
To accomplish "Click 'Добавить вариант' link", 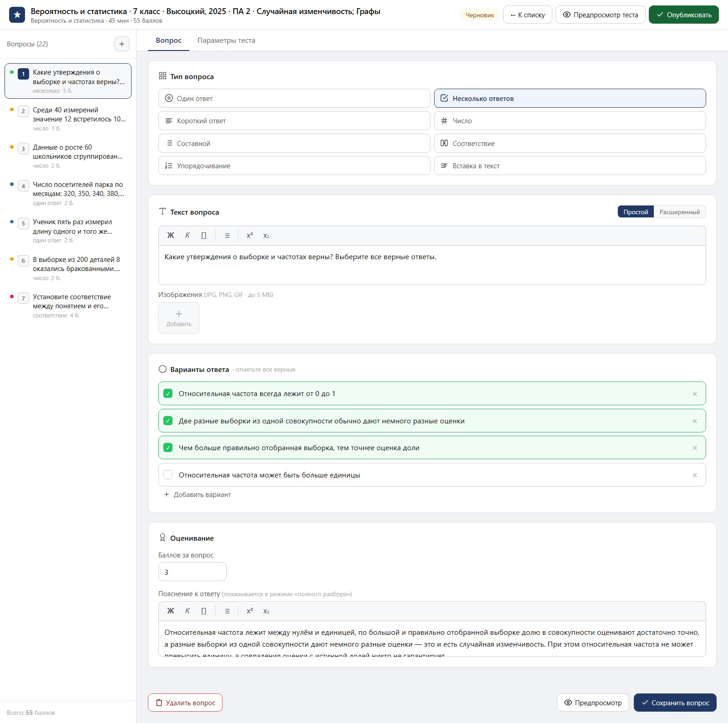I will pyautogui.click(x=197, y=495).
